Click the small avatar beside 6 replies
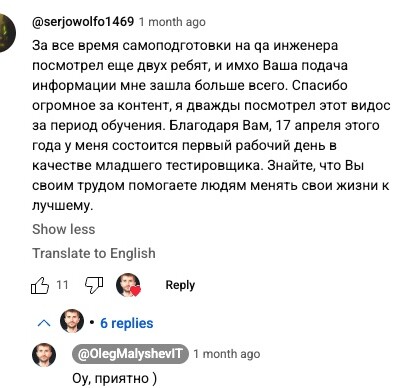This screenshot has width=400, height=388. tap(72, 321)
